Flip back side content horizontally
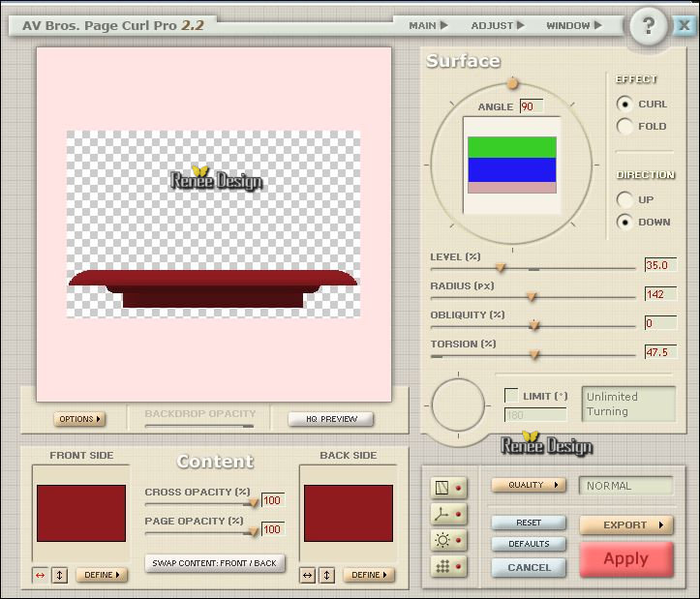This screenshot has width=700, height=599. (x=307, y=576)
